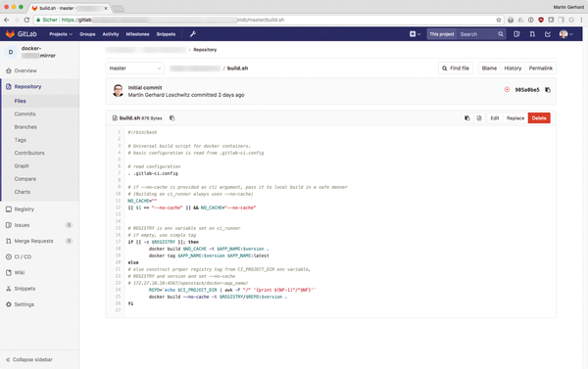Open the todos checkmark icon in navbar
The image size is (588, 369).
click(x=548, y=34)
